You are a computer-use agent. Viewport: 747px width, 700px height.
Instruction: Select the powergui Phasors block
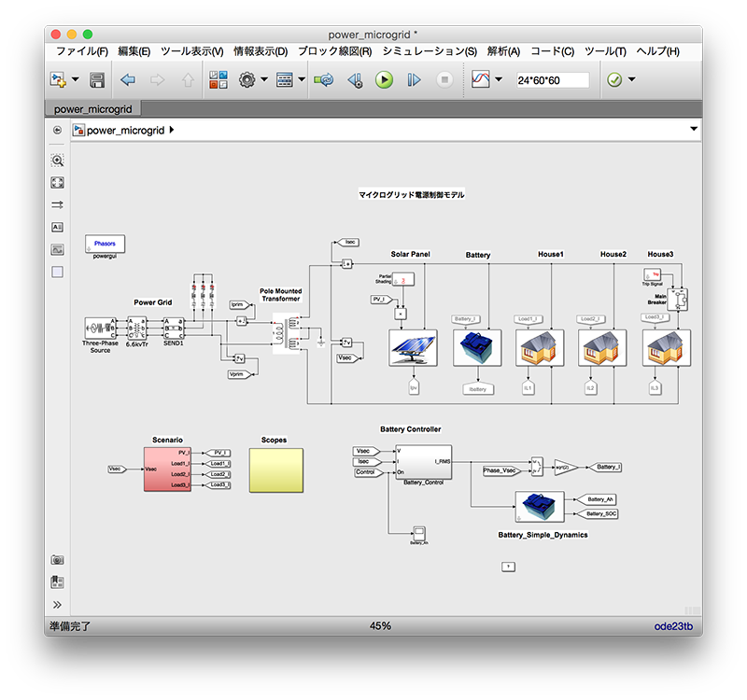tap(105, 244)
